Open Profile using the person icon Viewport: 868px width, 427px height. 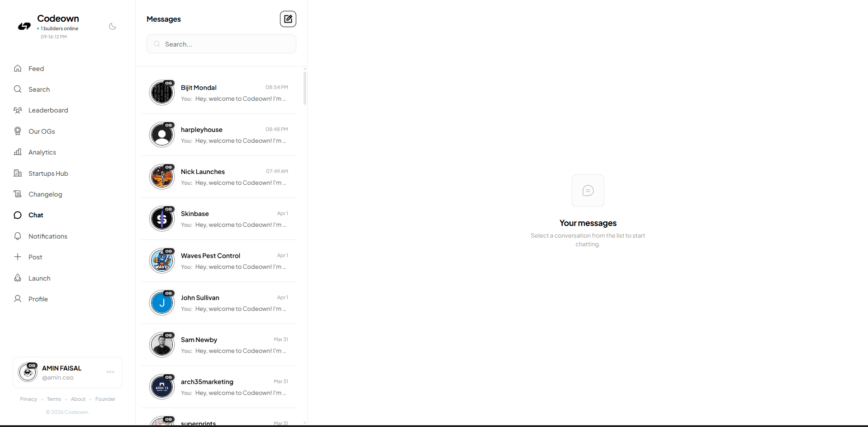pyautogui.click(x=17, y=299)
